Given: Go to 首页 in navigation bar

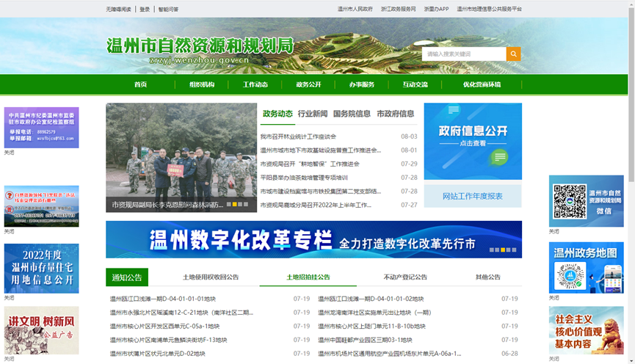Looking at the screenshot, I should pyautogui.click(x=140, y=84).
